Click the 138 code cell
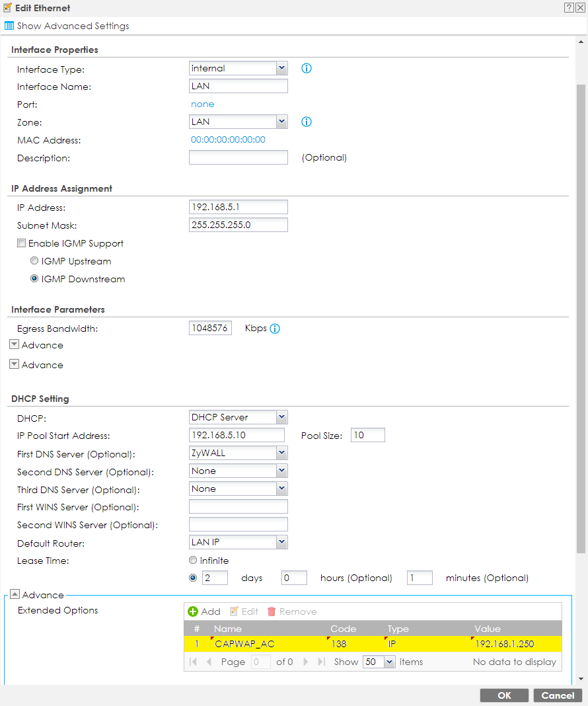The width and height of the screenshot is (588, 706). click(x=339, y=644)
